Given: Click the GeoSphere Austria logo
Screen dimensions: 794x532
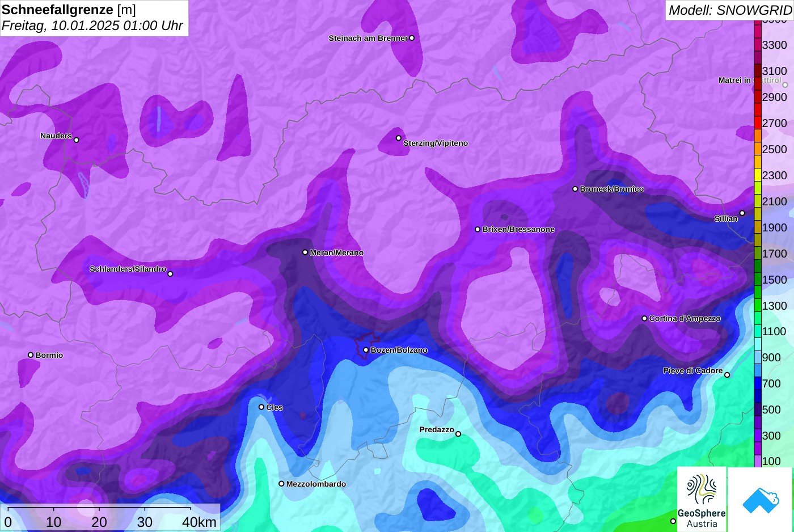Looking at the screenshot, I should coord(702,499).
